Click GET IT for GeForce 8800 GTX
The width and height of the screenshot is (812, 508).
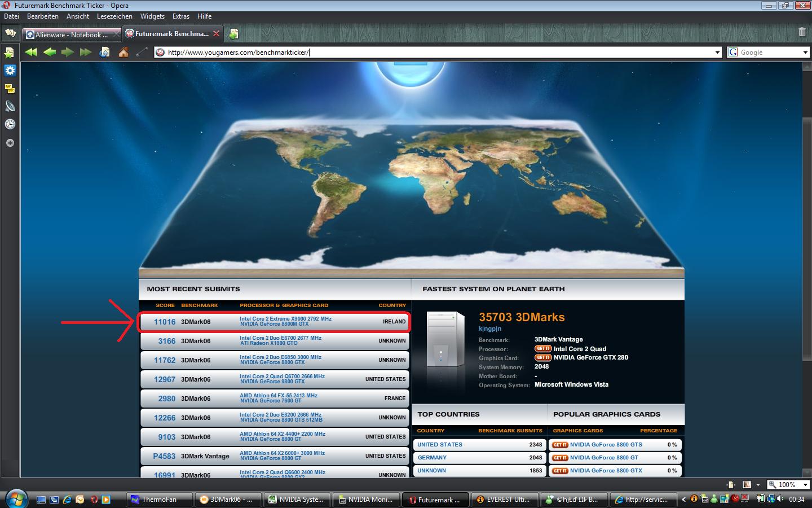[x=560, y=471]
